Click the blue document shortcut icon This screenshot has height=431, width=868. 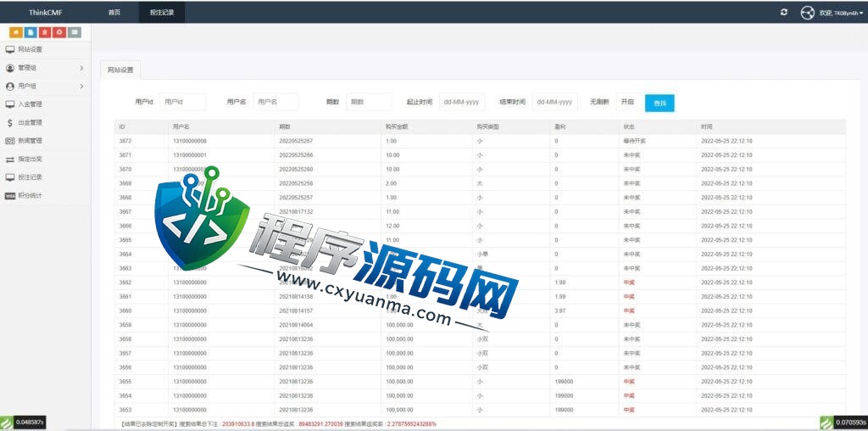(x=31, y=32)
